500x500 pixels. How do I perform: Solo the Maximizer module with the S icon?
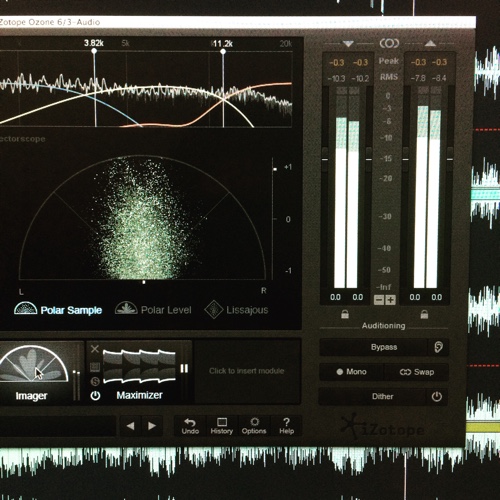[x=95, y=381]
